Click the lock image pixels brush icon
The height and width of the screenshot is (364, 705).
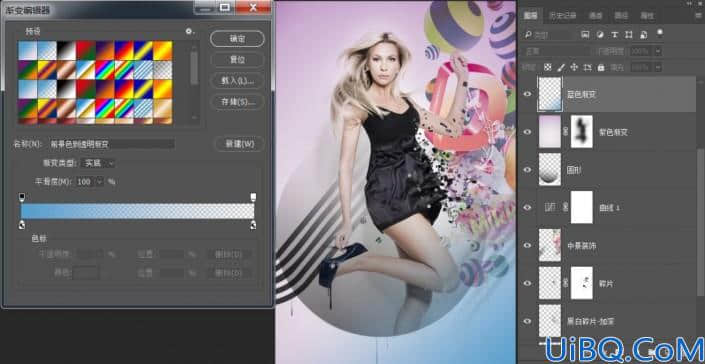[561, 67]
